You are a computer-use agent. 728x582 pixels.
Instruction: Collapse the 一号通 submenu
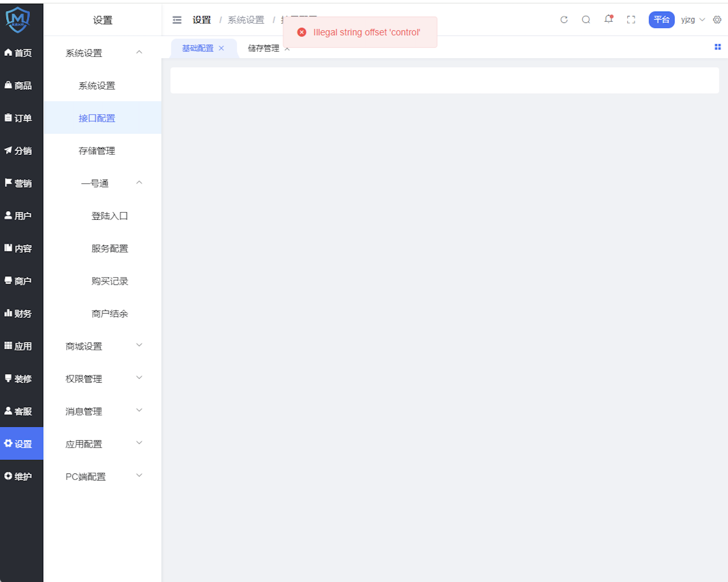tap(139, 182)
